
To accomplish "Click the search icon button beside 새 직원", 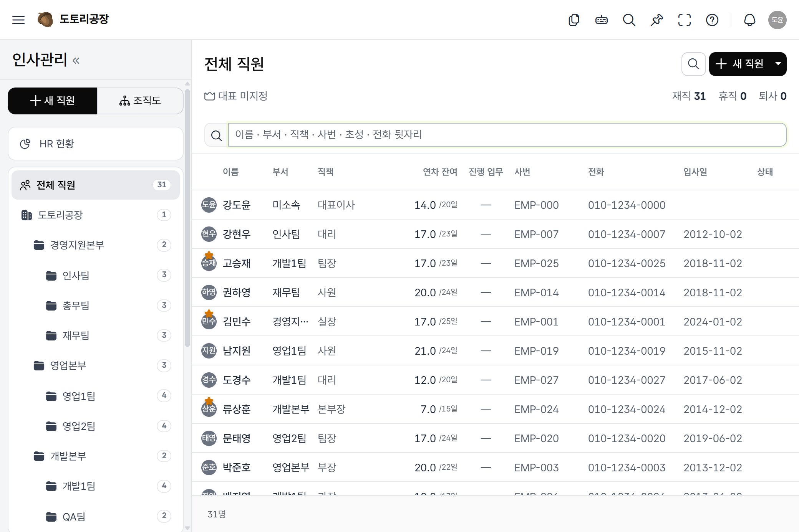I will [x=693, y=64].
